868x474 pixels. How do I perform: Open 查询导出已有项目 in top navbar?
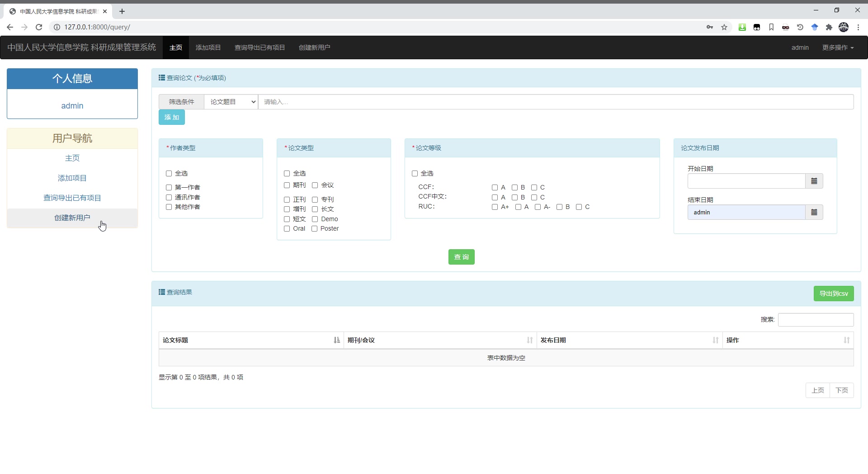click(259, 47)
